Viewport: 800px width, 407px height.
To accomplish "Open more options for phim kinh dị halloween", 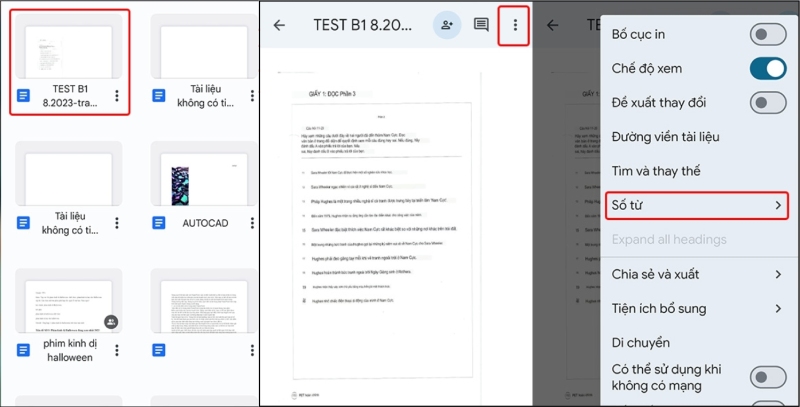I will click(x=117, y=350).
